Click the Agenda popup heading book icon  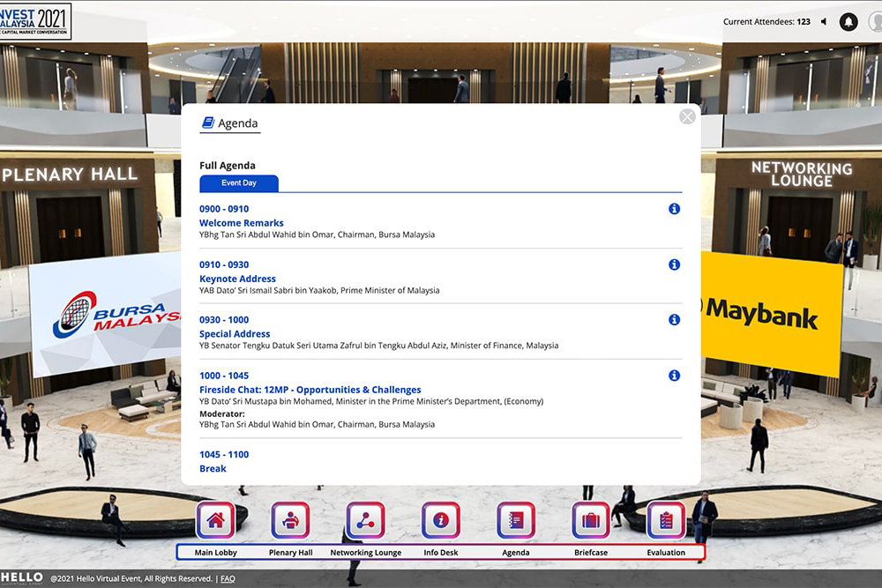click(208, 123)
